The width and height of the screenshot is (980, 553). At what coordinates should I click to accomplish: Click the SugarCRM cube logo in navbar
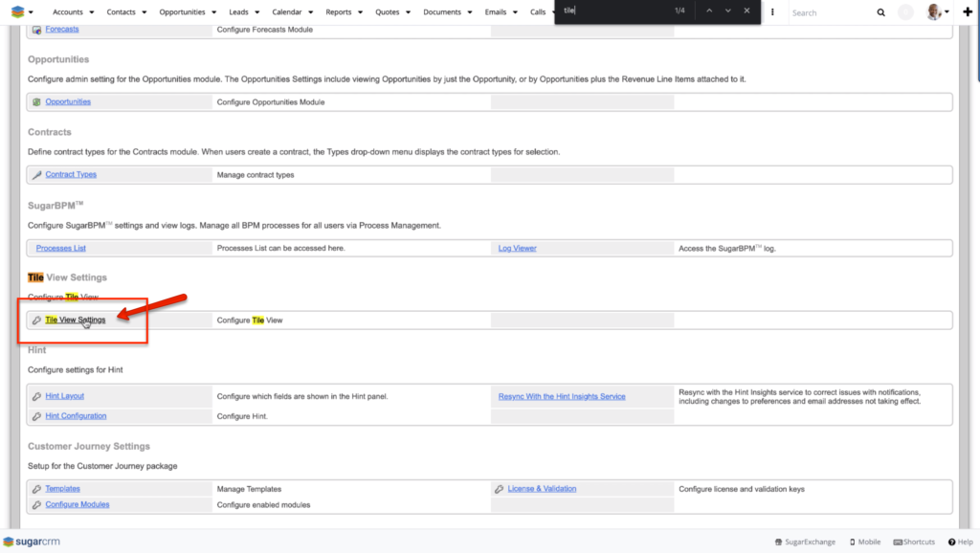coord(17,11)
